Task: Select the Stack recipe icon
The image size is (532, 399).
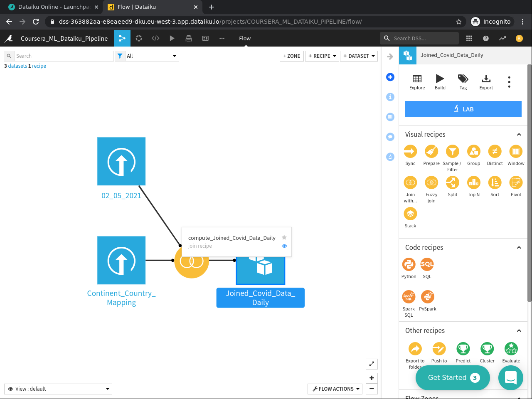Action: 410,214
